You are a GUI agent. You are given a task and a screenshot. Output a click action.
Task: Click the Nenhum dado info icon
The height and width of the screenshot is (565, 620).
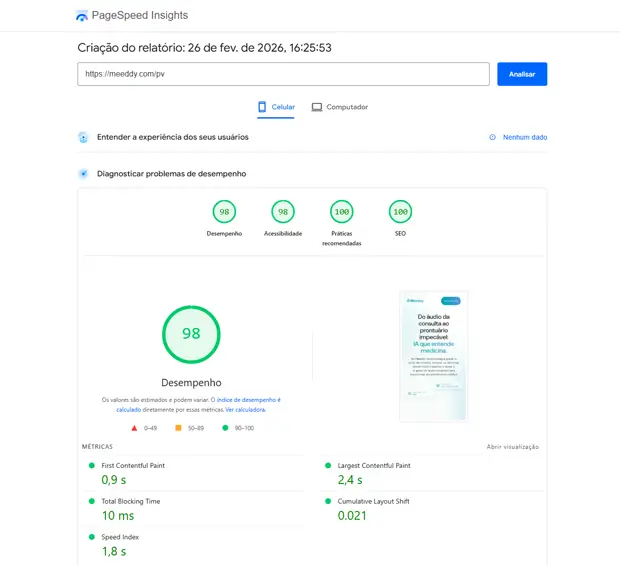click(492, 137)
